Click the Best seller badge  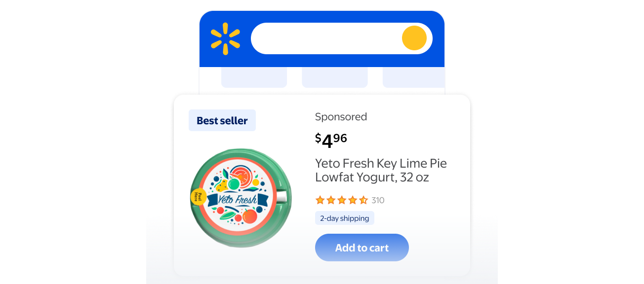[222, 120]
